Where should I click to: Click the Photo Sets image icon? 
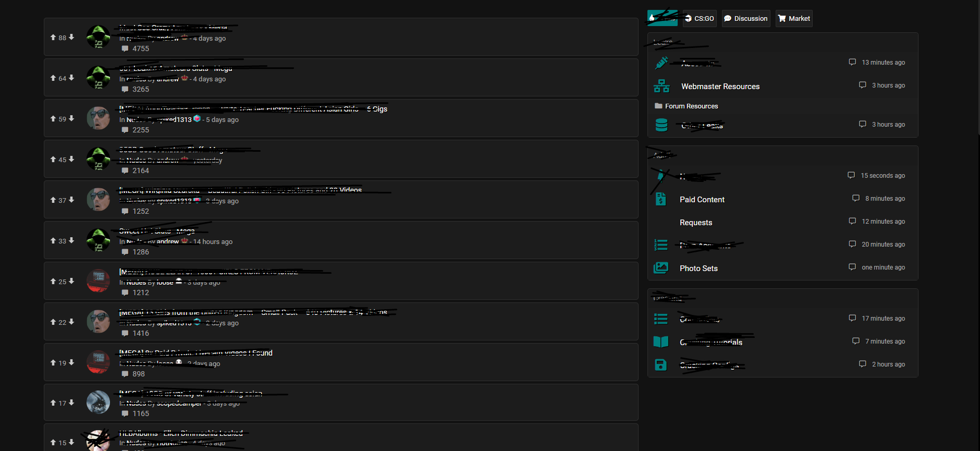tap(660, 268)
